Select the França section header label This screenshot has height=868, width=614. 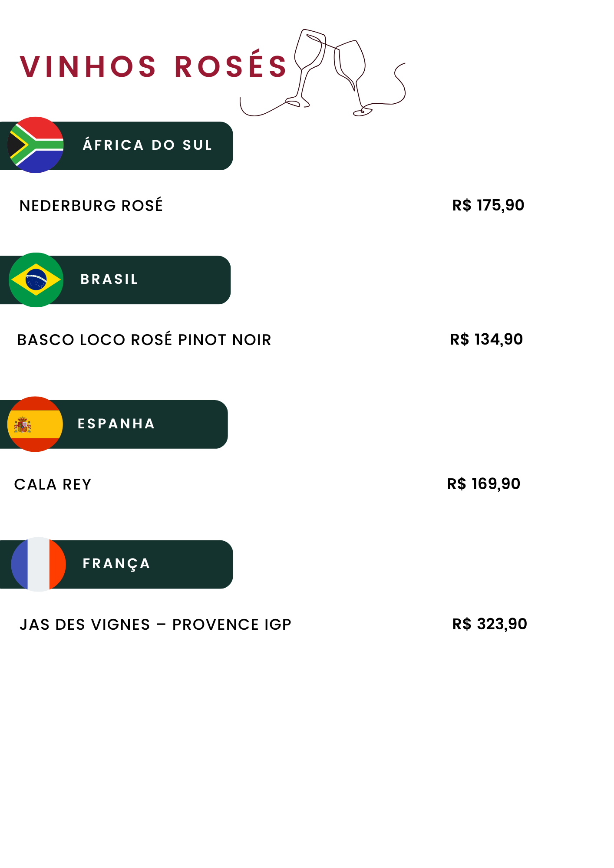click(116, 564)
